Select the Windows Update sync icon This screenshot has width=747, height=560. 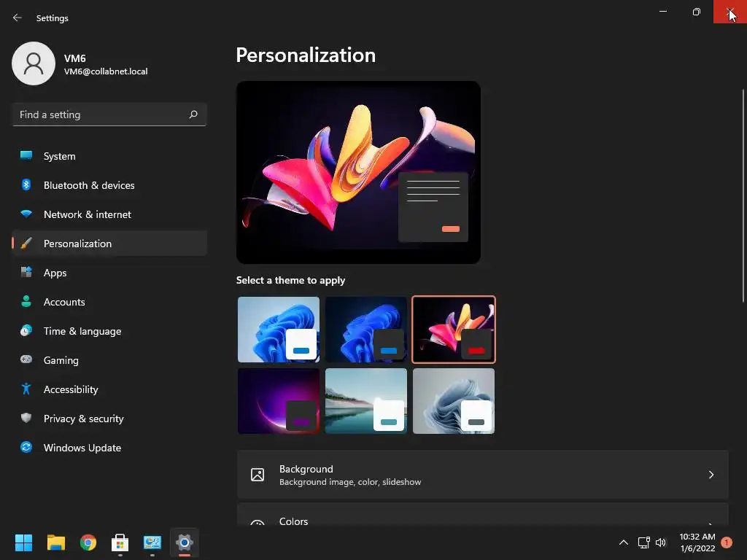click(x=26, y=447)
